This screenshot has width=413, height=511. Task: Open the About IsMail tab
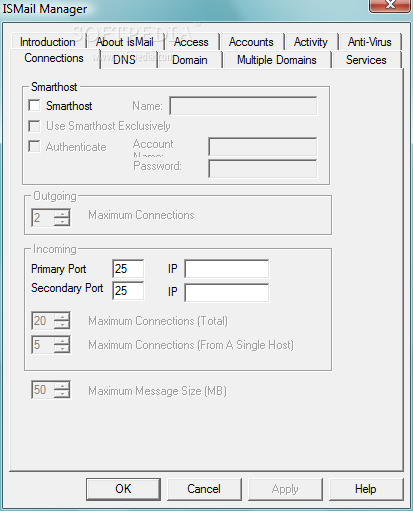(x=125, y=42)
